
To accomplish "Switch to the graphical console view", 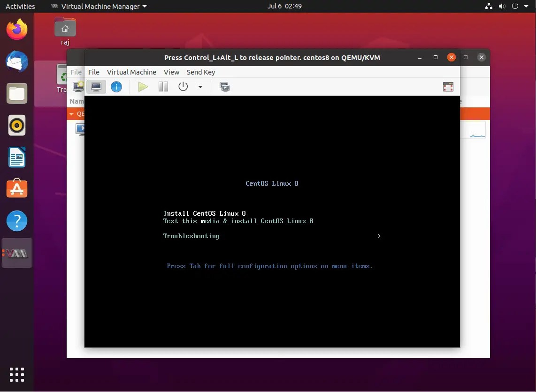I will coord(96,86).
